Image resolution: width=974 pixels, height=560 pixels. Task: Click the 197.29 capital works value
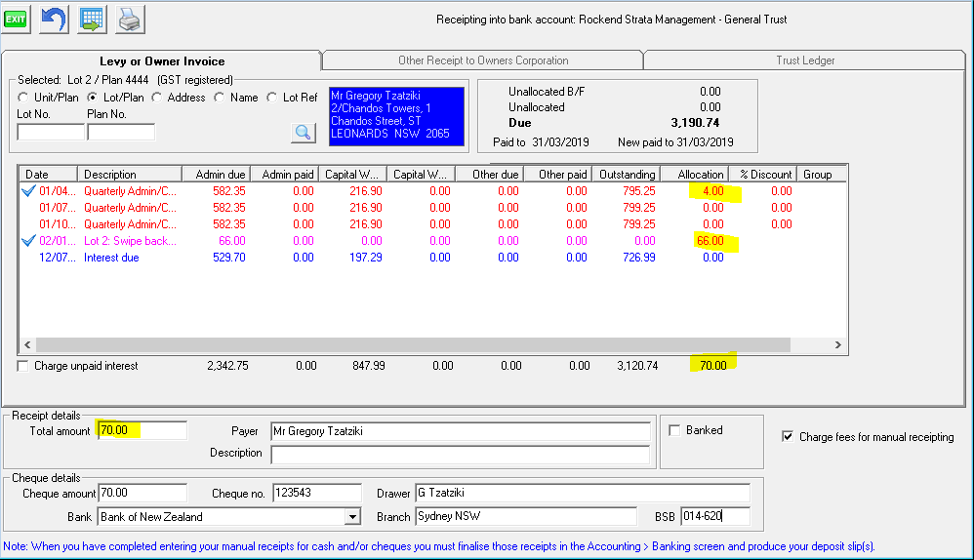pyautogui.click(x=365, y=257)
